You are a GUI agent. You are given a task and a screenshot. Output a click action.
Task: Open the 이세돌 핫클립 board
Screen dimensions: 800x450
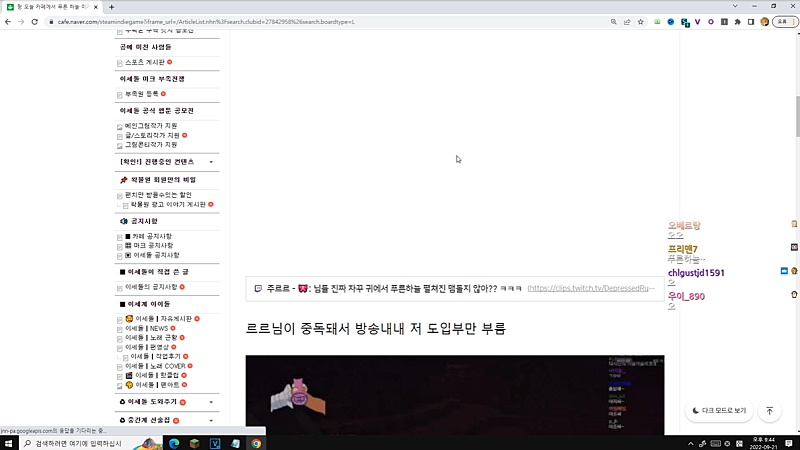[153, 376]
